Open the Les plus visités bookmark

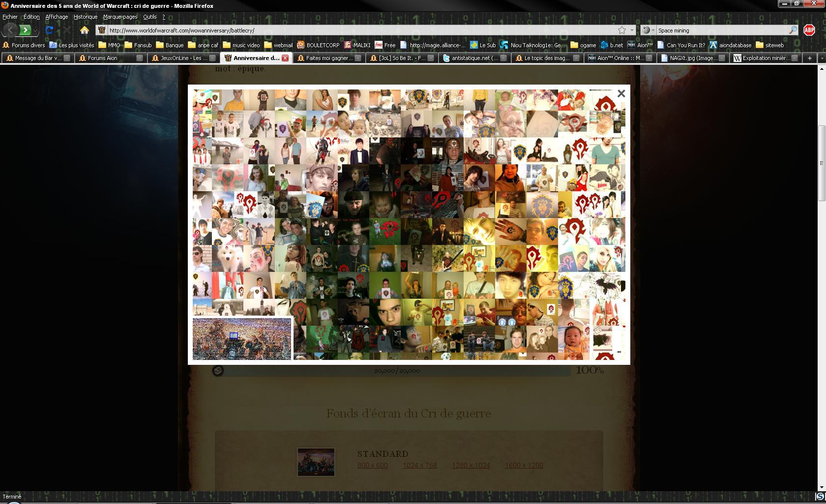point(72,45)
